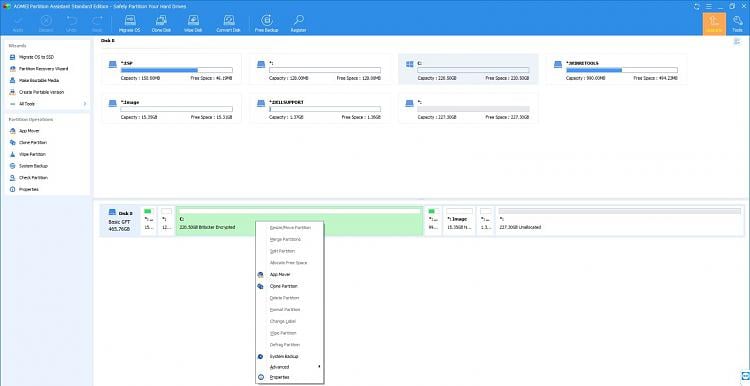This screenshot has width=750, height=386.
Task: Choose System Backup in the context menu
Action: click(x=290, y=356)
